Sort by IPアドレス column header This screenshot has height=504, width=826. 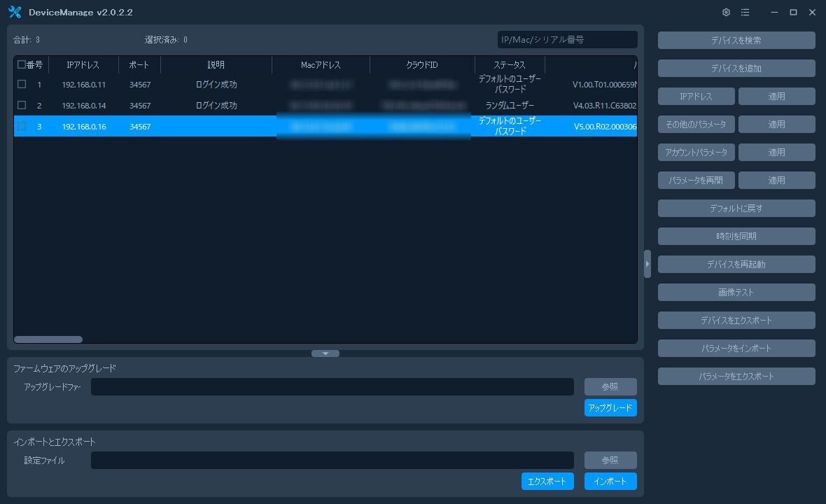[83, 65]
